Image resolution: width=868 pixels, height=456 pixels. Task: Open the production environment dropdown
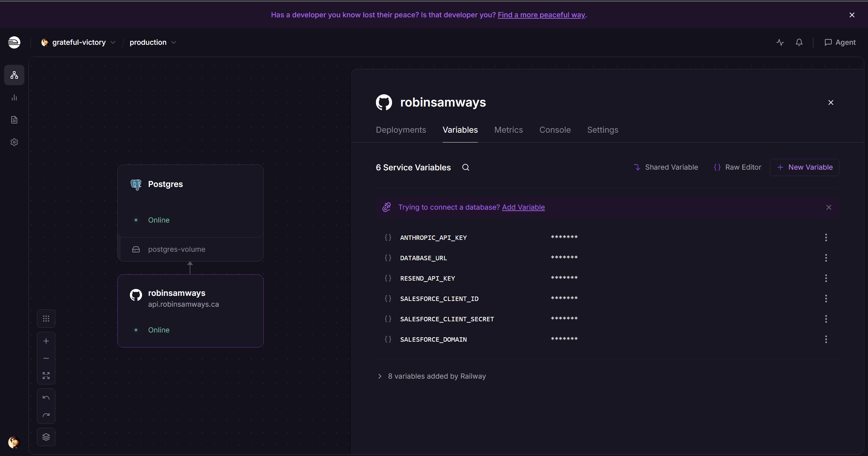[153, 42]
